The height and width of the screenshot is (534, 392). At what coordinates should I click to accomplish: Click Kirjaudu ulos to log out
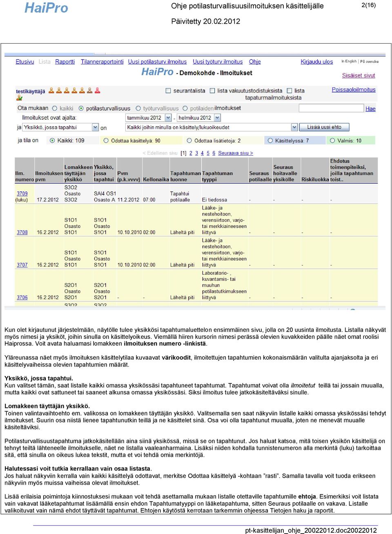(317, 62)
